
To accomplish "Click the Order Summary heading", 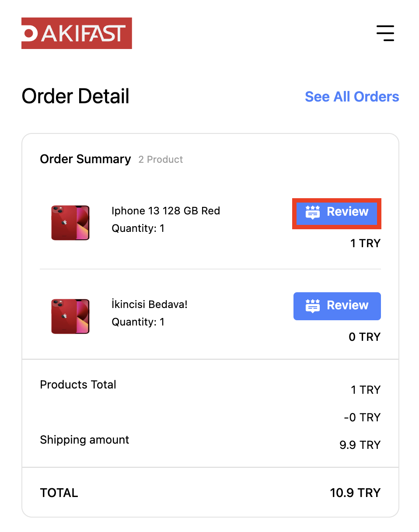I will tap(85, 159).
